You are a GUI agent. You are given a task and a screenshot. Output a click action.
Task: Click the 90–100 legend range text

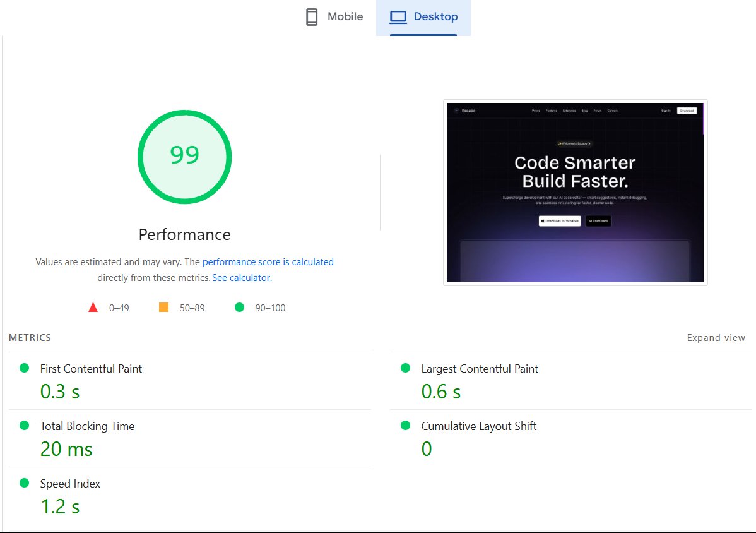click(271, 308)
